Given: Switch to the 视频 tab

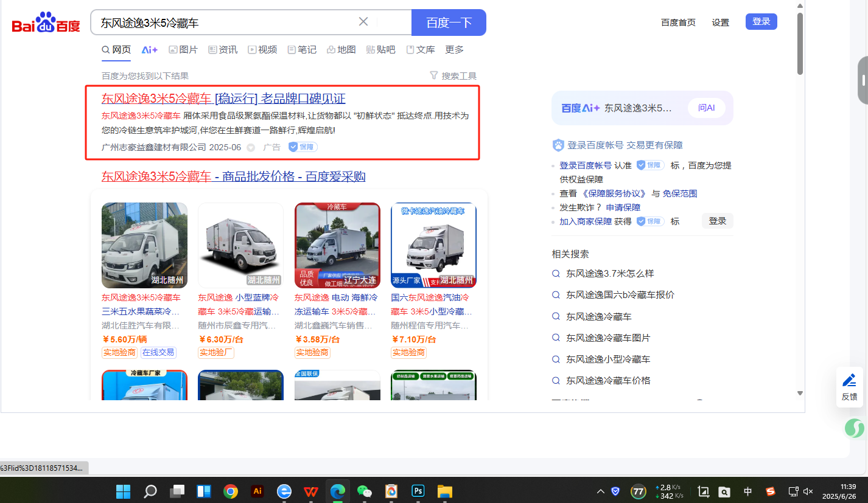Looking at the screenshot, I should click(x=262, y=50).
